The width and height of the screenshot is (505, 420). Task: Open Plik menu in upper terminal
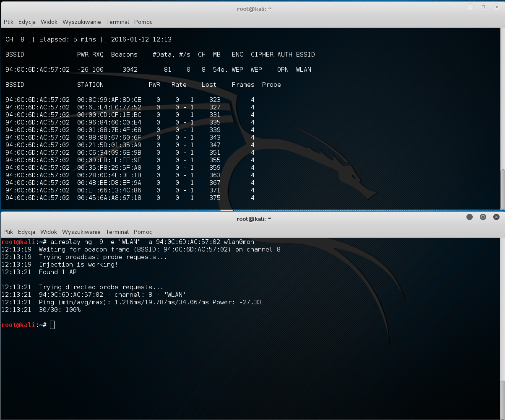(8, 22)
